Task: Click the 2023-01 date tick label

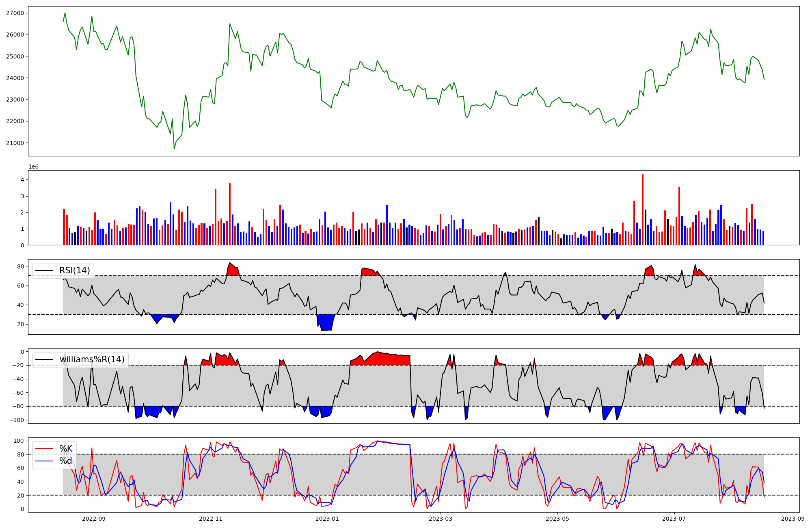Action: coord(327,518)
